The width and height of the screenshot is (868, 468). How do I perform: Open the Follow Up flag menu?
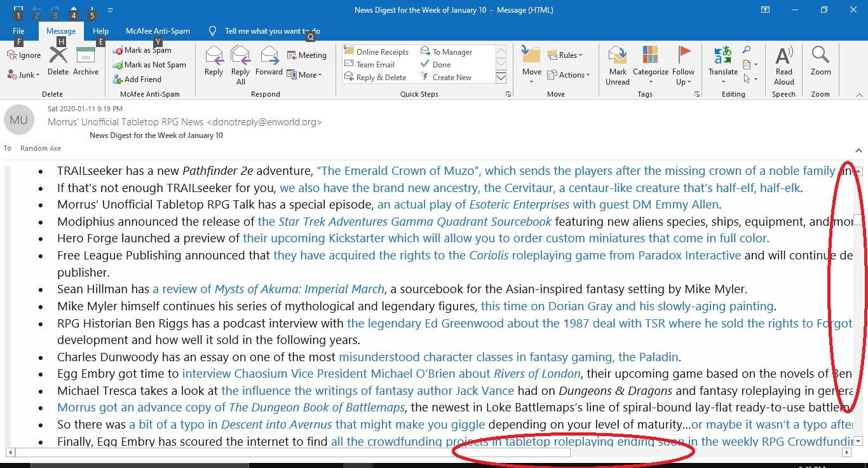click(x=683, y=65)
